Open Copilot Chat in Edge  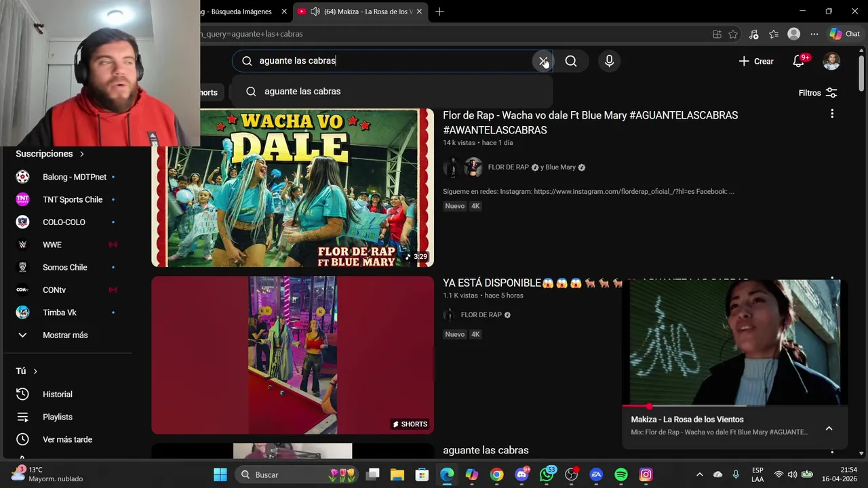tap(844, 34)
